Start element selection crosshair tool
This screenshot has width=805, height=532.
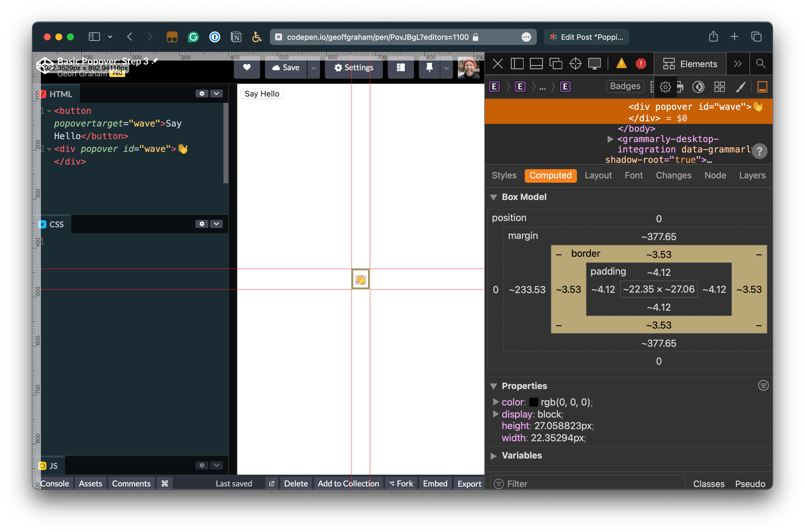click(575, 63)
